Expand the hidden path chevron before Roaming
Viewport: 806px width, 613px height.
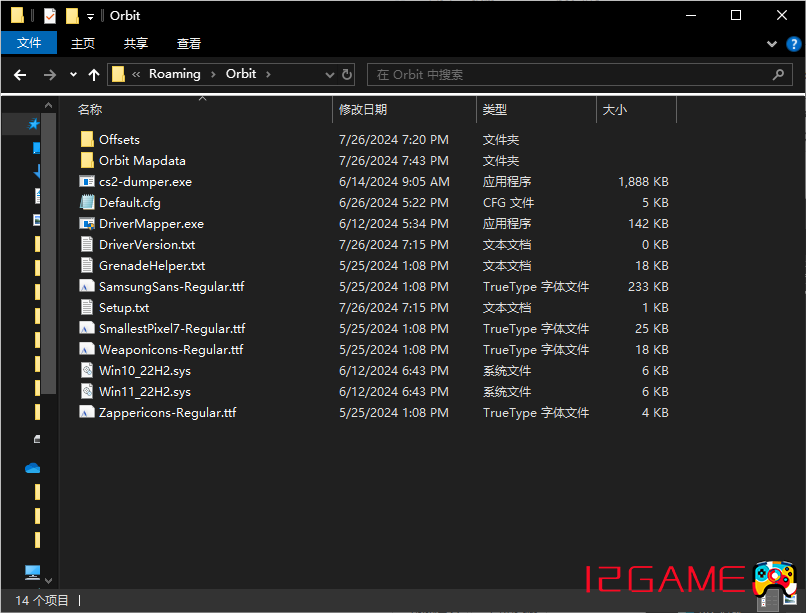tap(136, 75)
